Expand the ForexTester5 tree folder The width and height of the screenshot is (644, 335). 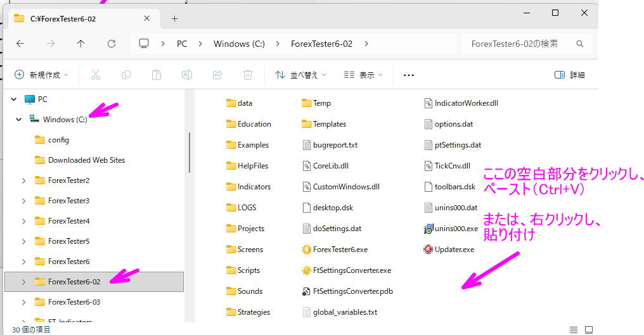[x=24, y=241]
